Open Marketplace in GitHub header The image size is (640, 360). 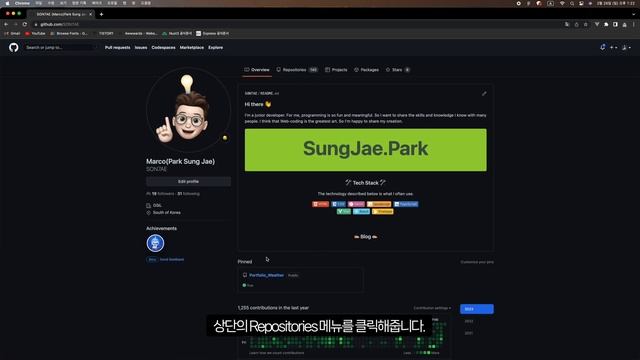(x=191, y=47)
